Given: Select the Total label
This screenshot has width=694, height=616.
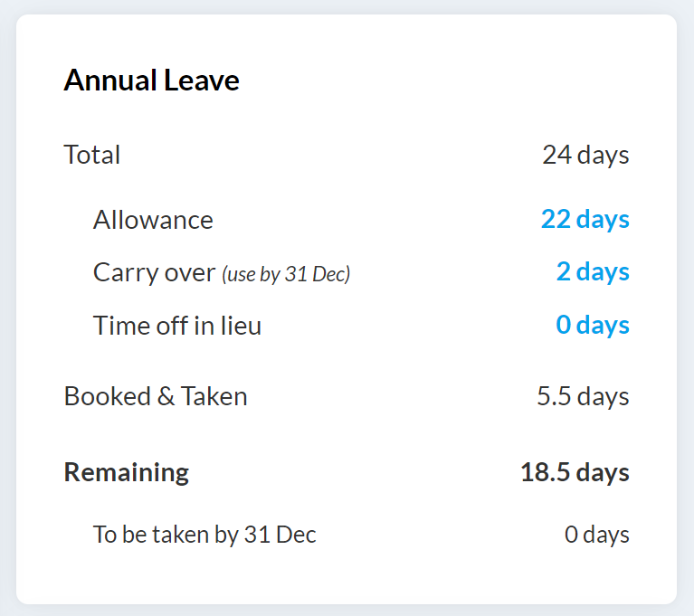Looking at the screenshot, I should pos(92,155).
